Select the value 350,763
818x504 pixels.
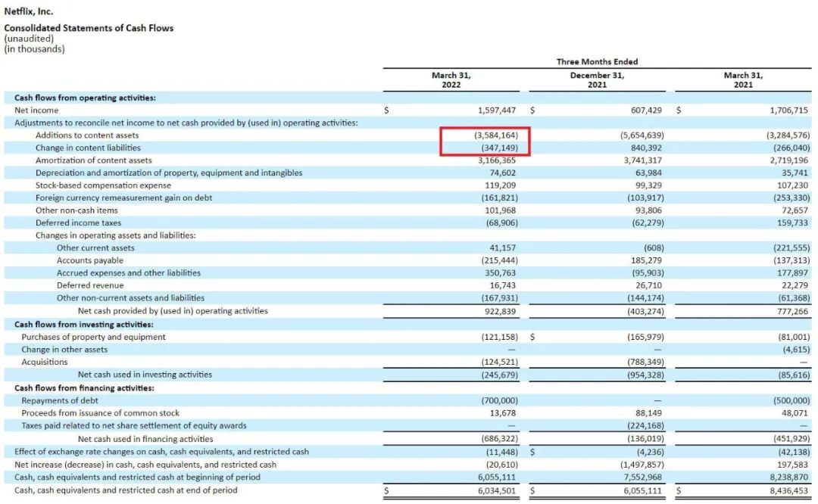[x=501, y=273]
